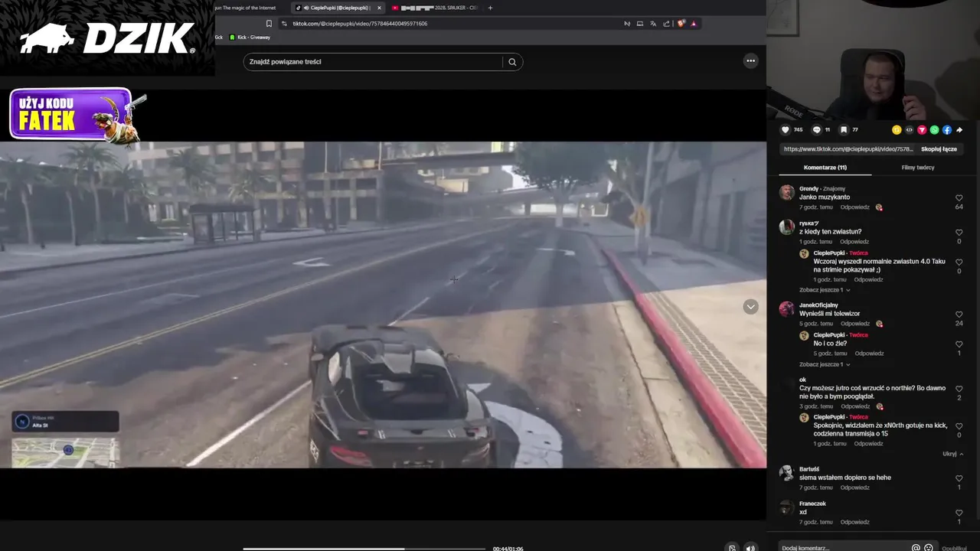980x551 pixels.
Task: Repost video using yellow repost icon
Action: pyautogui.click(x=897, y=130)
